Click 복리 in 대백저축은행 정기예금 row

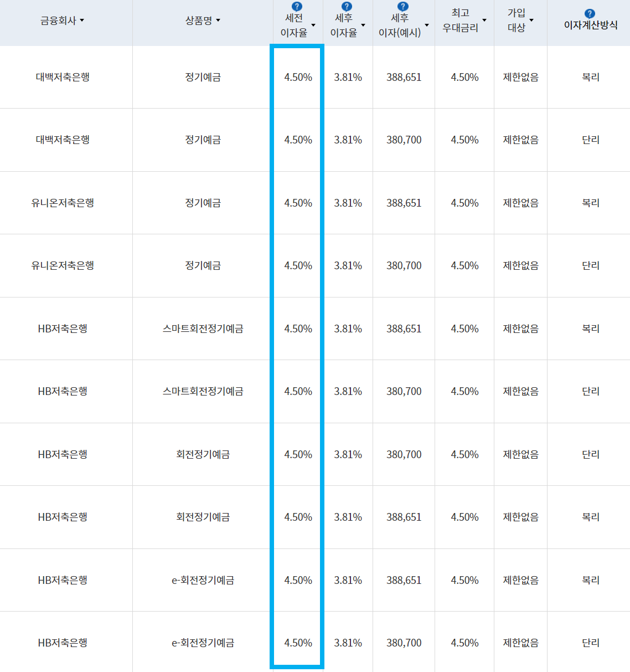coord(591,77)
